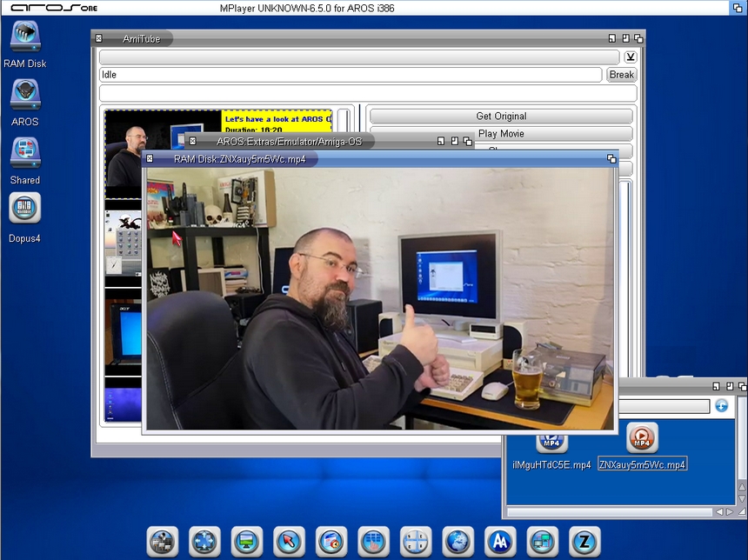This screenshot has height=560, width=748.
Task: Click the arrow pointer icon in dock
Action: click(289, 542)
